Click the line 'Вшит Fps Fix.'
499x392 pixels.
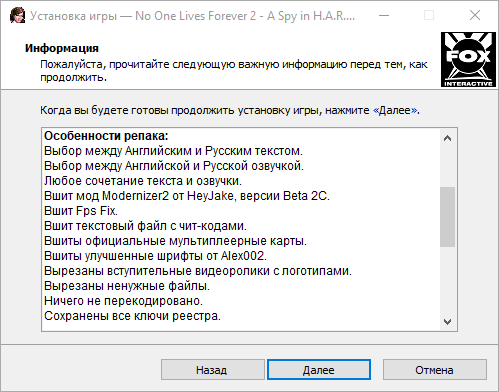pyautogui.click(x=81, y=211)
